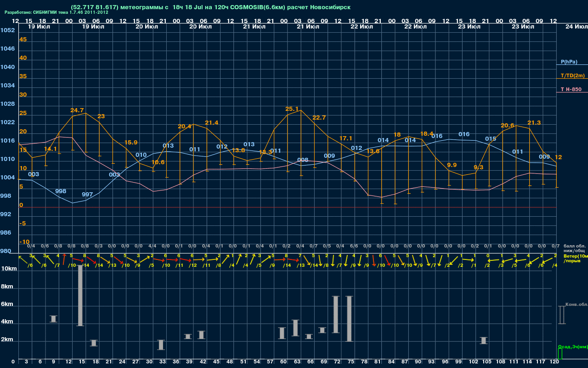Image resolution: width=588 pixels, height=368 pixels.
Task: Click the 9.3 temperature label
Action: point(479,167)
